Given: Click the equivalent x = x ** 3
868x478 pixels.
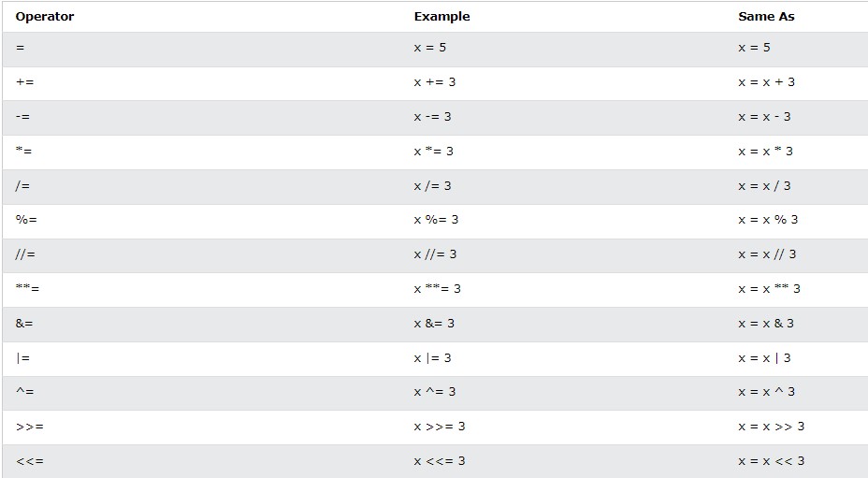Looking at the screenshot, I should tap(770, 288).
